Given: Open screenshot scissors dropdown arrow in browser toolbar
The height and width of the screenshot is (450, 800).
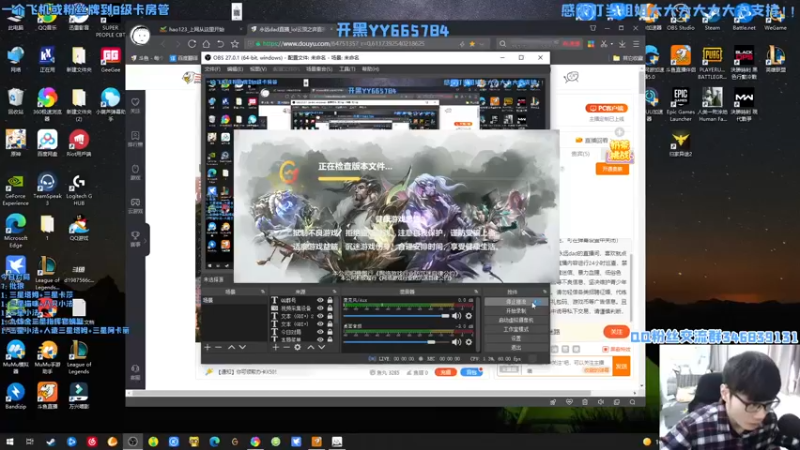Looking at the screenshot, I should [x=612, y=44].
